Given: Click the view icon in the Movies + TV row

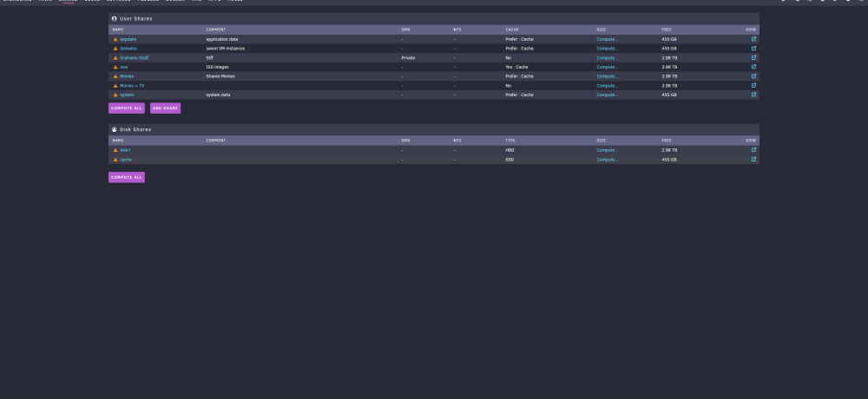Looking at the screenshot, I should click(x=753, y=85).
